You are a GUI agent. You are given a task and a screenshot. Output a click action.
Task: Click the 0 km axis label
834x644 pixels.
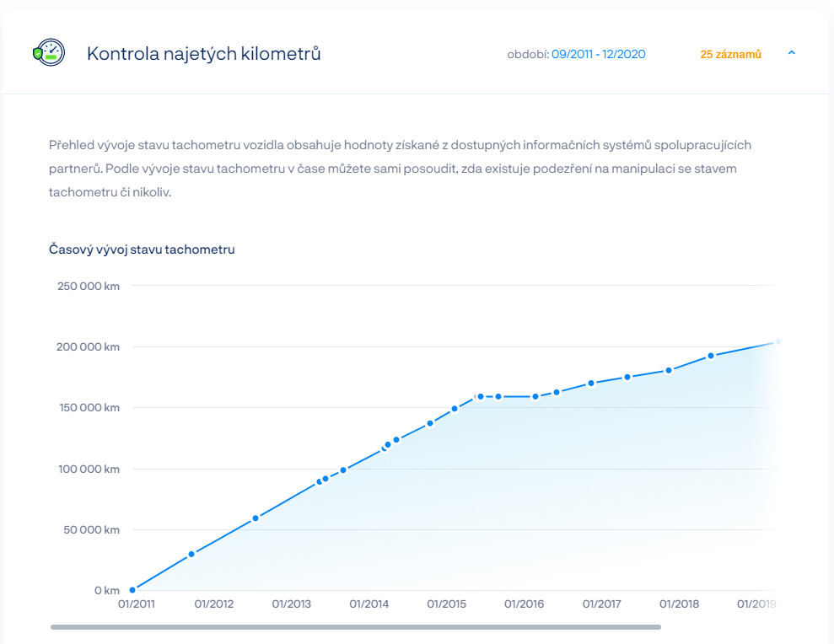point(107,590)
